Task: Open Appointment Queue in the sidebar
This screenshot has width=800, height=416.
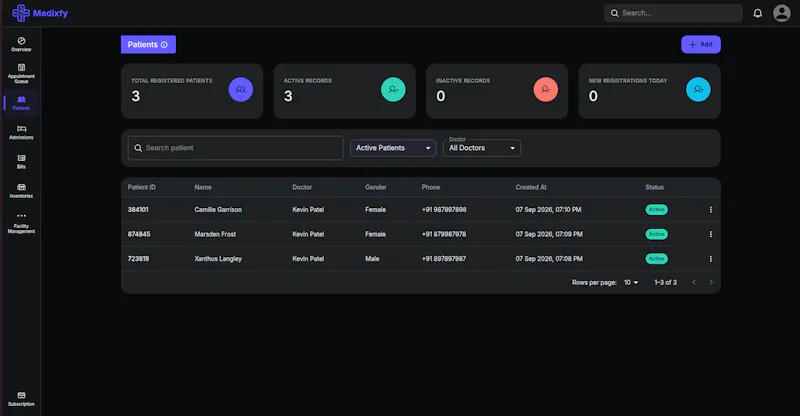Action: pyautogui.click(x=21, y=74)
